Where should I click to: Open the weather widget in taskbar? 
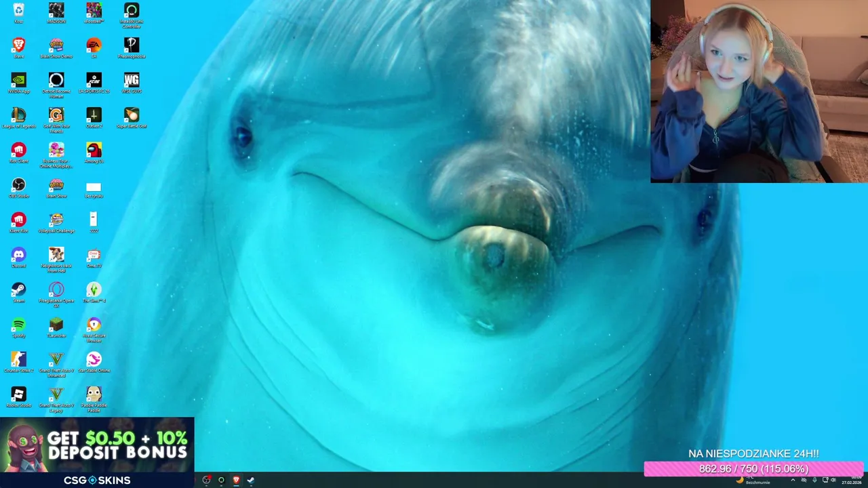754,480
